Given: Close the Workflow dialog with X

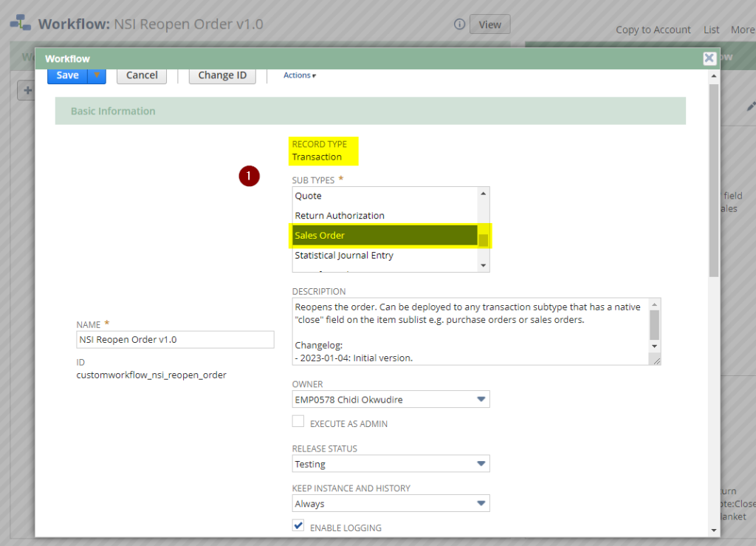Looking at the screenshot, I should pos(709,58).
